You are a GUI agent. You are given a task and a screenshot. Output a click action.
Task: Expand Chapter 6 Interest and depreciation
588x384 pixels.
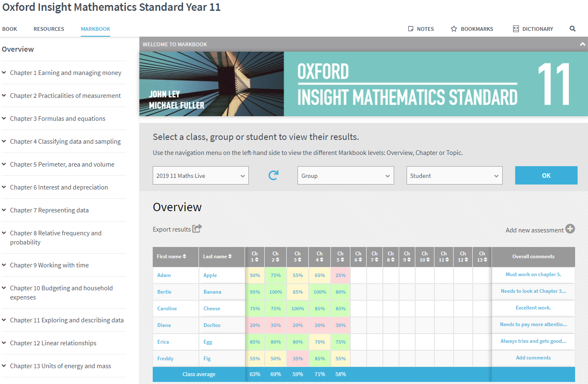click(x=4, y=187)
